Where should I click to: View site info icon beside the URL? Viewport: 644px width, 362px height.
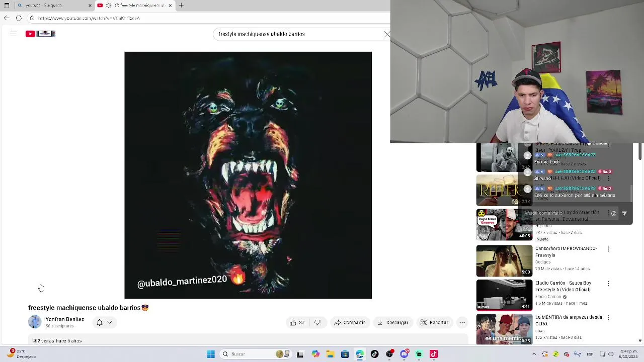point(32,18)
